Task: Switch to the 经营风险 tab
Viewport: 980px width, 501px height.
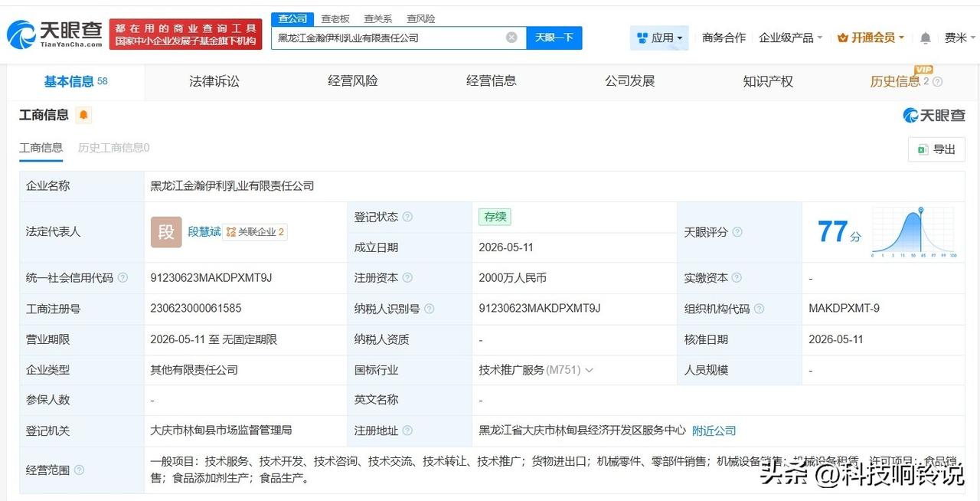Action: click(x=353, y=81)
